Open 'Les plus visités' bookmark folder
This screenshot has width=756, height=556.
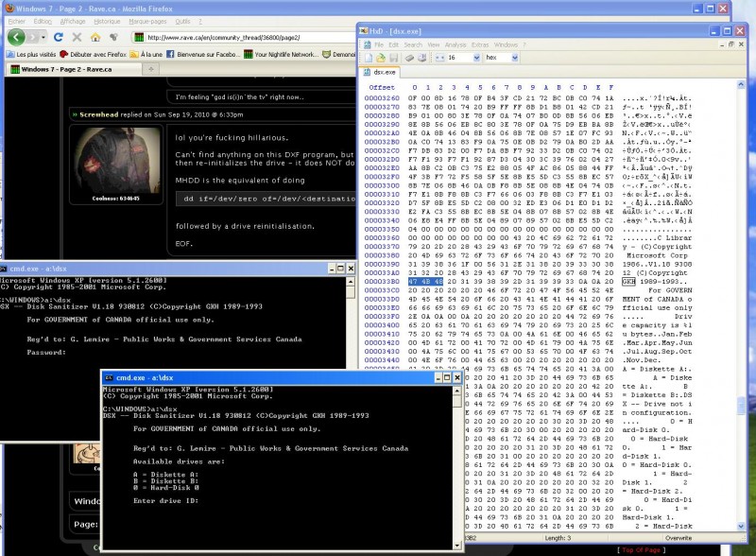coord(31,55)
